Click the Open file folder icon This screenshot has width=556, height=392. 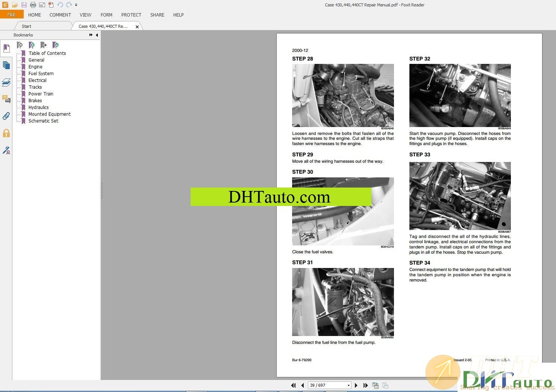(x=15, y=5)
